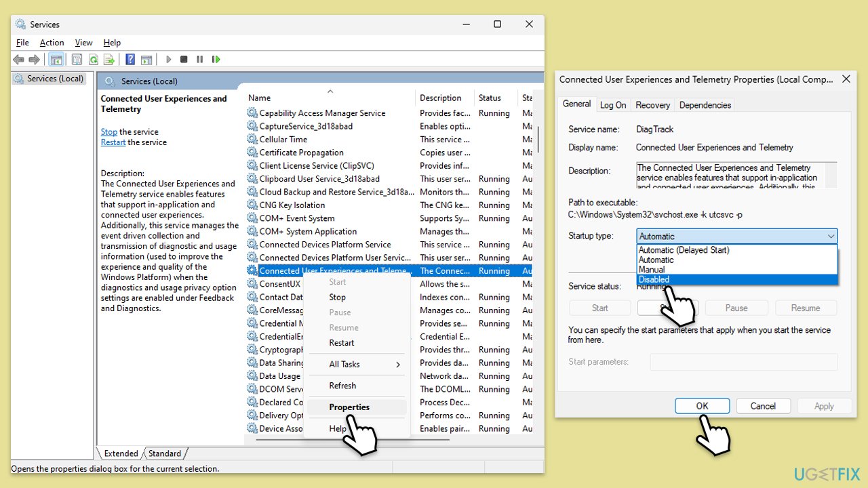The height and width of the screenshot is (488, 868).
Task: Select the Cellular Time service row
Action: point(390,140)
